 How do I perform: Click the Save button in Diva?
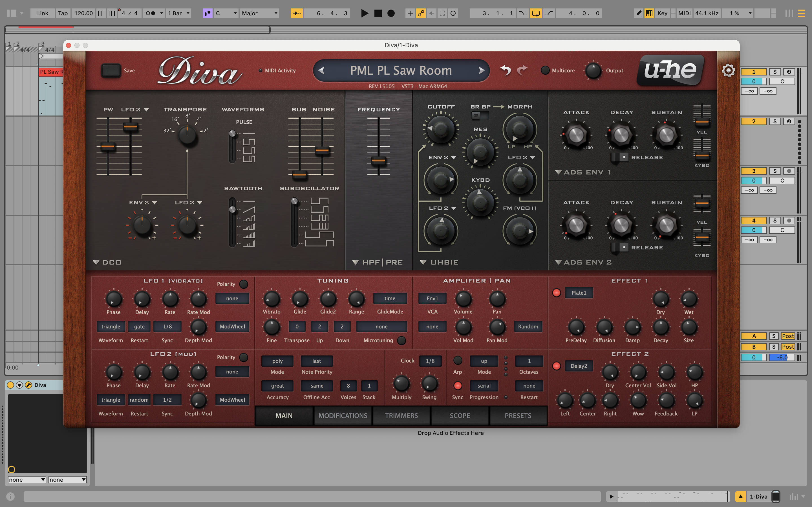click(111, 70)
